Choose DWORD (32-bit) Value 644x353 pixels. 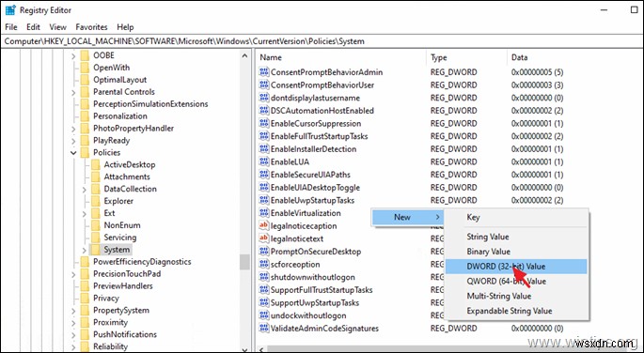pos(516,267)
